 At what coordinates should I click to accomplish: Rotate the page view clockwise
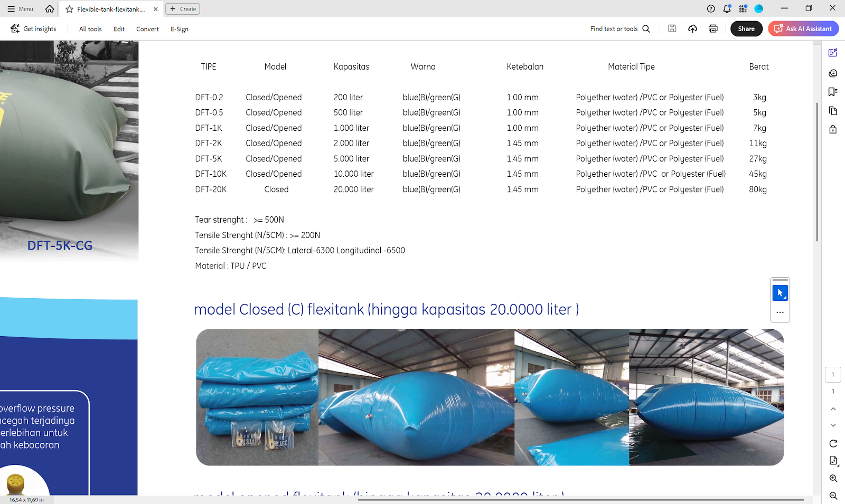(x=833, y=443)
